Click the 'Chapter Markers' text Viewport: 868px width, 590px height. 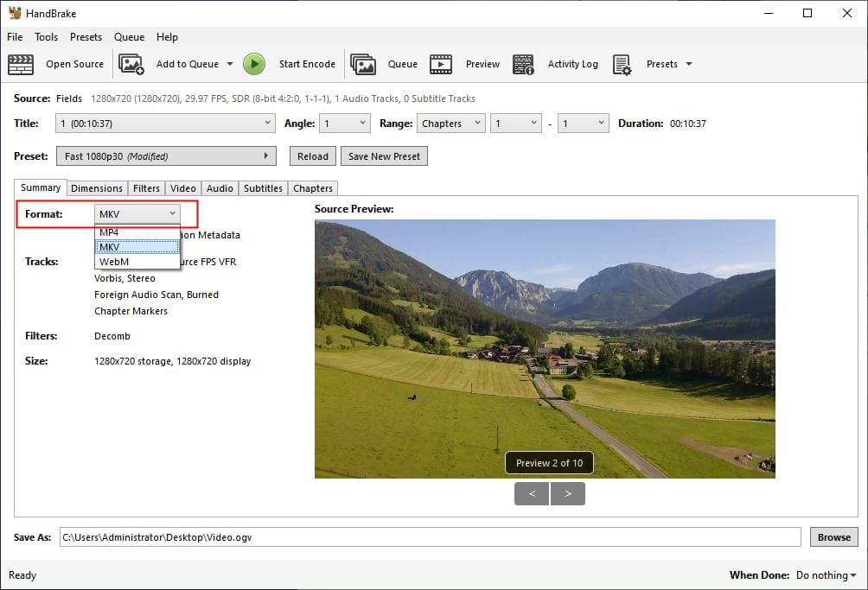point(131,311)
